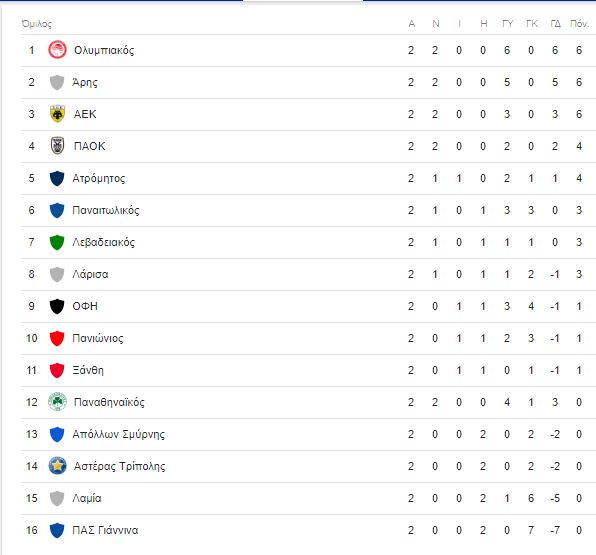Click the grey shield next to Άρης
596x555 pixels.
tap(57, 82)
